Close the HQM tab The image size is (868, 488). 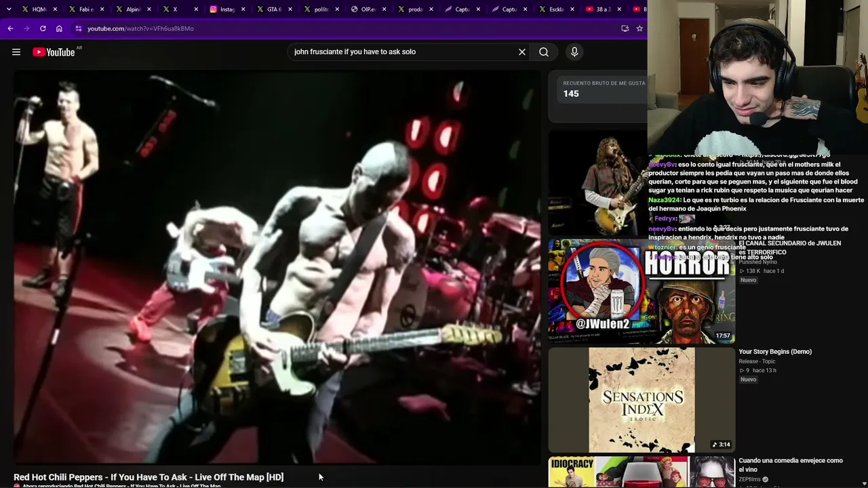pyautogui.click(x=55, y=9)
